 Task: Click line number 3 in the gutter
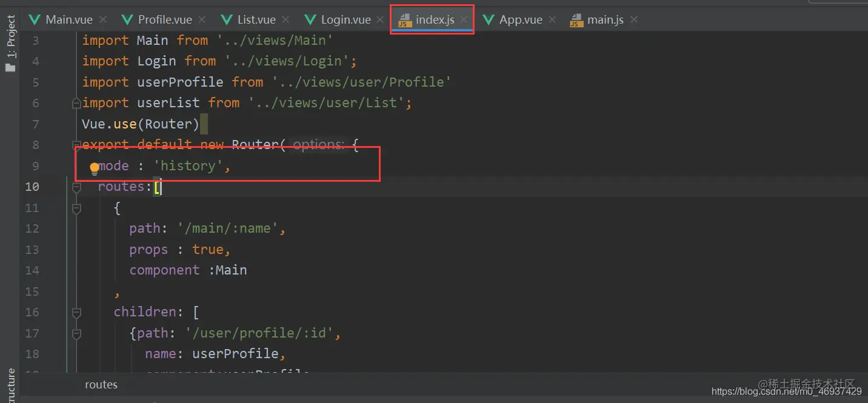36,41
